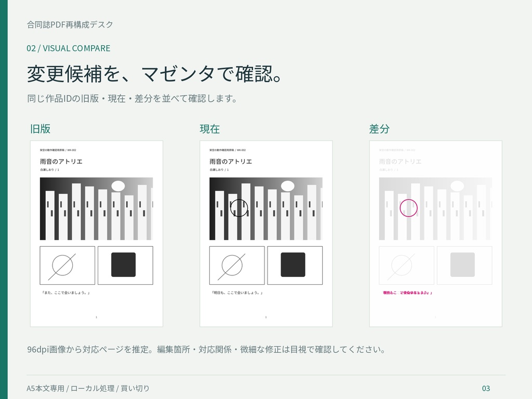Click the black circle marker in the 現在 page
The image size is (532, 399).
coord(239,208)
